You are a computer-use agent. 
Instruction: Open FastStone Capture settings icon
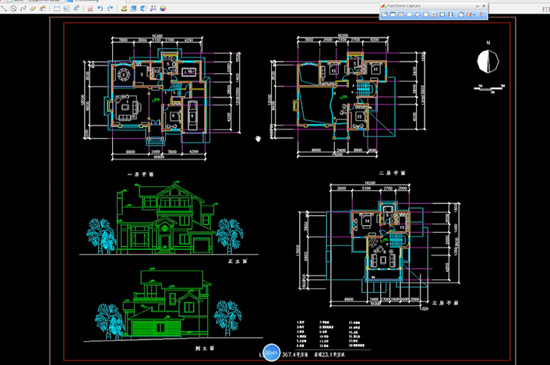pyautogui.click(x=482, y=14)
